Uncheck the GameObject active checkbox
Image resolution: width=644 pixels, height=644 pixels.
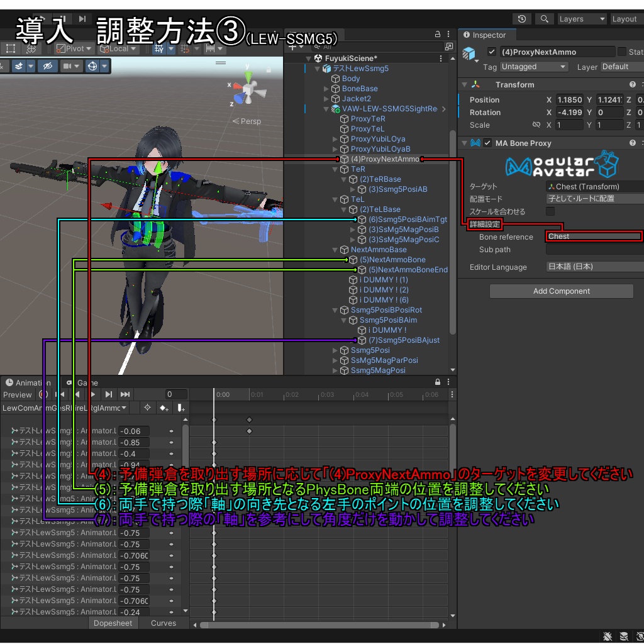(491, 52)
